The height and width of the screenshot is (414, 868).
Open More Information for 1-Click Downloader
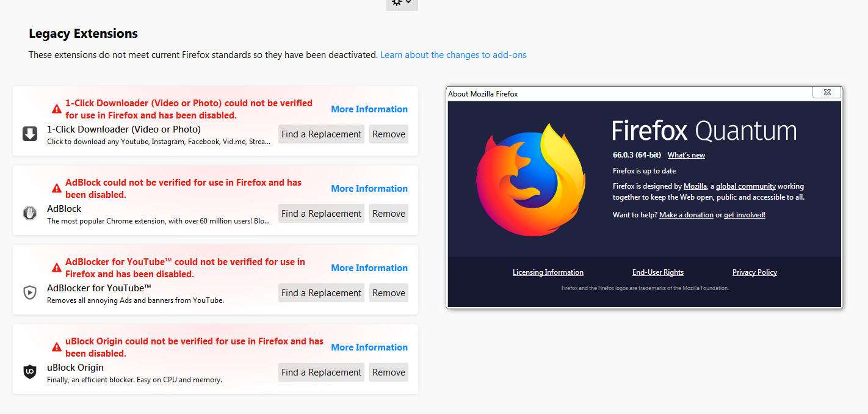[x=369, y=109]
